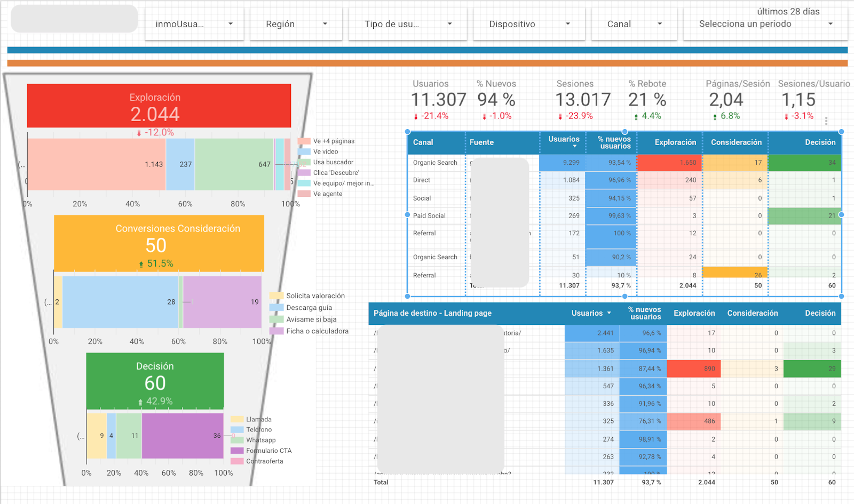This screenshot has width=854, height=504.
Task: Click the "Descarga guía" legend marker
Action: click(276, 308)
